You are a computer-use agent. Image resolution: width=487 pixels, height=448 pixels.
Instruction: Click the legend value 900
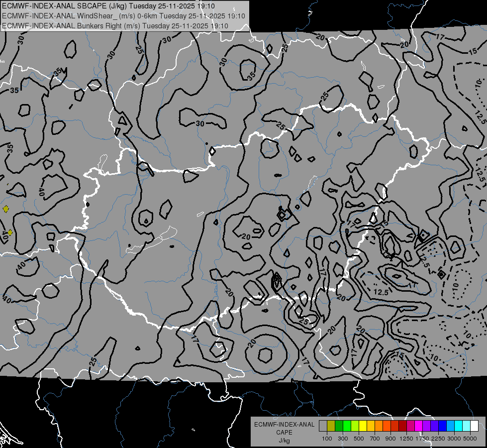click(x=390, y=439)
